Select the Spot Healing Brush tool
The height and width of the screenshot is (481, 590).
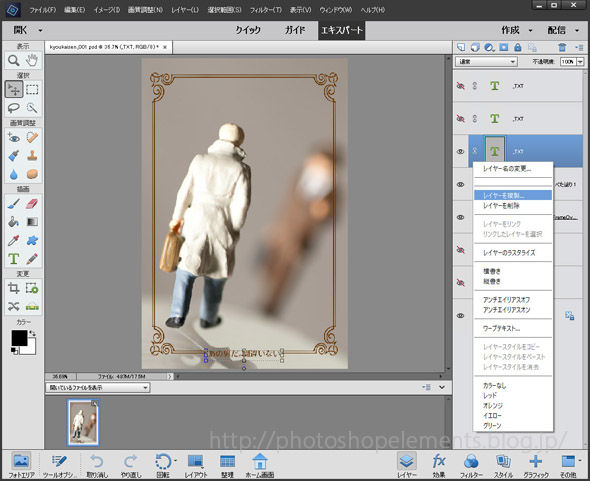[x=32, y=138]
